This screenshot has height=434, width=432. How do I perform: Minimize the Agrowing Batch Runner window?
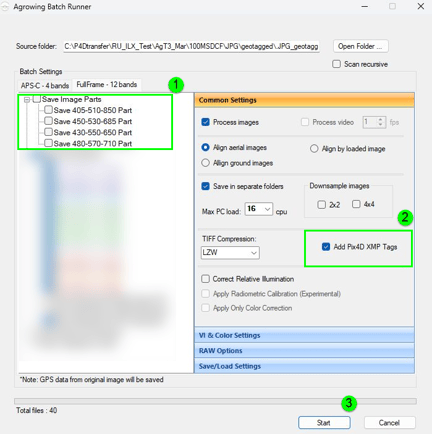[365, 7]
